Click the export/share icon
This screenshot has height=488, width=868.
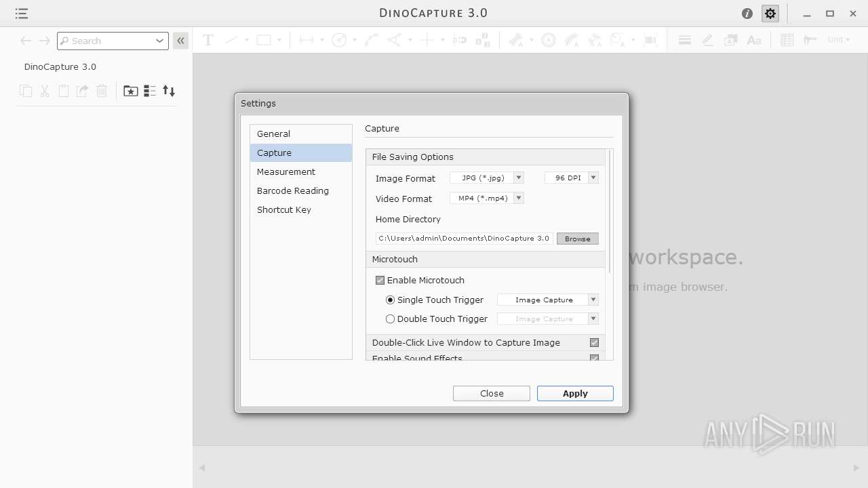pos(83,91)
